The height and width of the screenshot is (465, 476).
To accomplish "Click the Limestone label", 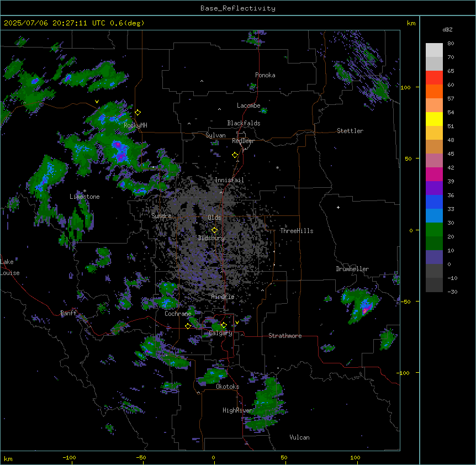I will coord(84,197).
